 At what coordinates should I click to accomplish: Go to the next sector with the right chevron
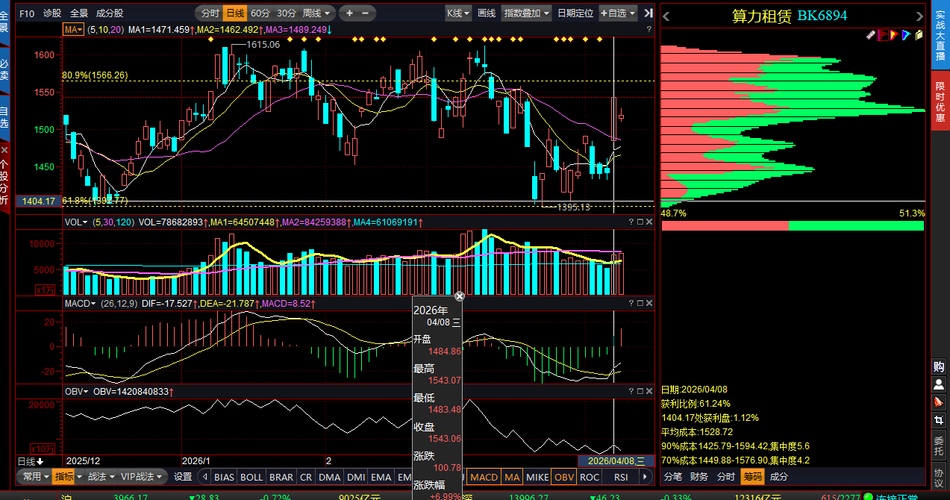pos(919,16)
